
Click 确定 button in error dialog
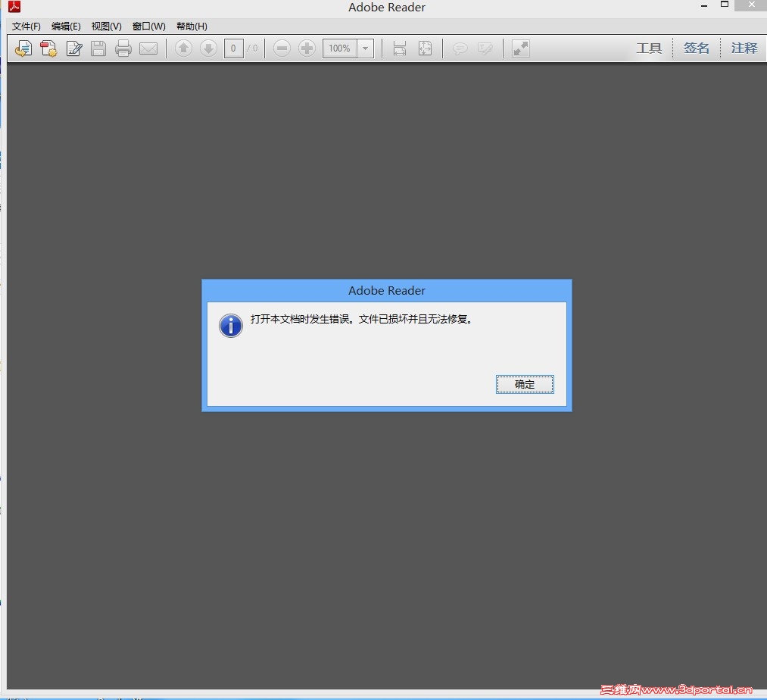(x=525, y=384)
